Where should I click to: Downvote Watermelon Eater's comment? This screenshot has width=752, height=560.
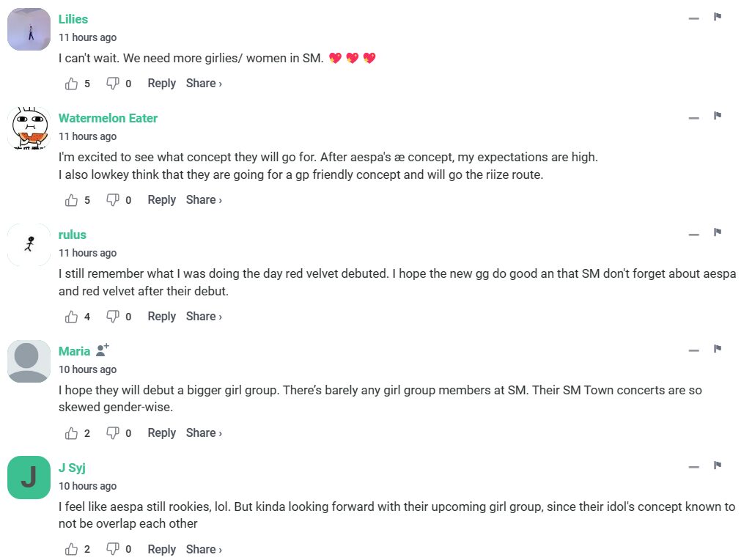113,200
